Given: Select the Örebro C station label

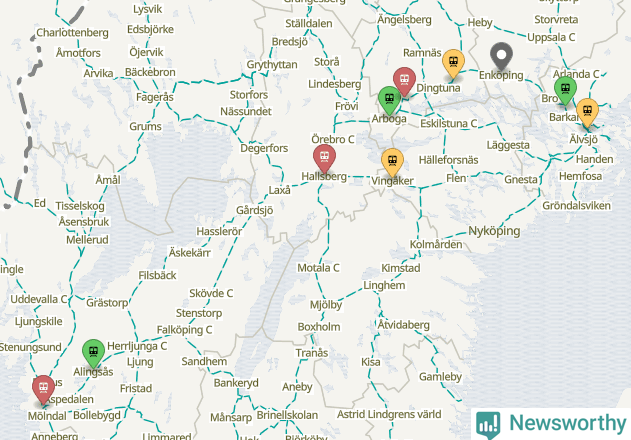Looking at the screenshot, I should tap(333, 139).
